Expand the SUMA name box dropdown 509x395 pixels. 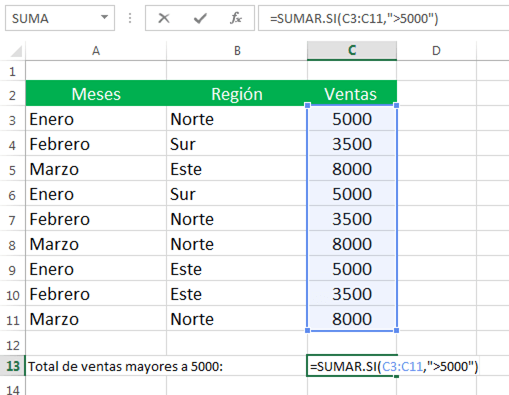[105, 17]
